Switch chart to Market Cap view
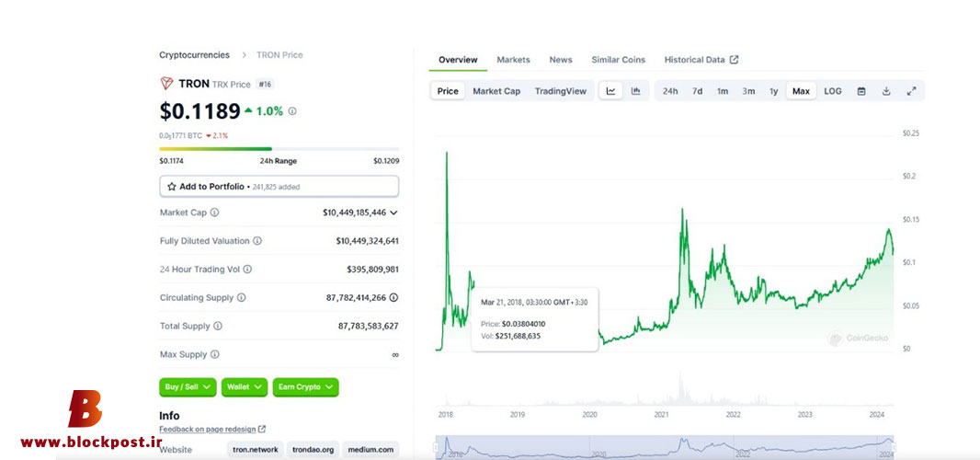This screenshot has width=980, height=460. (x=496, y=91)
